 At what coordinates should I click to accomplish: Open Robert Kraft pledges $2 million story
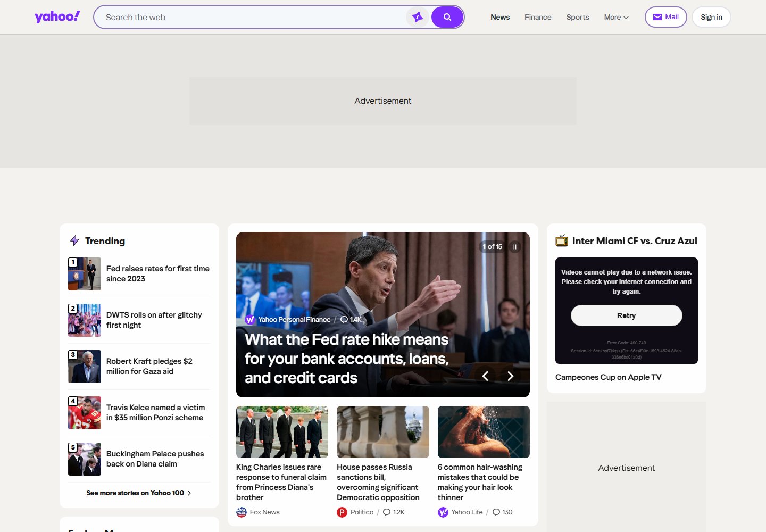(x=149, y=366)
